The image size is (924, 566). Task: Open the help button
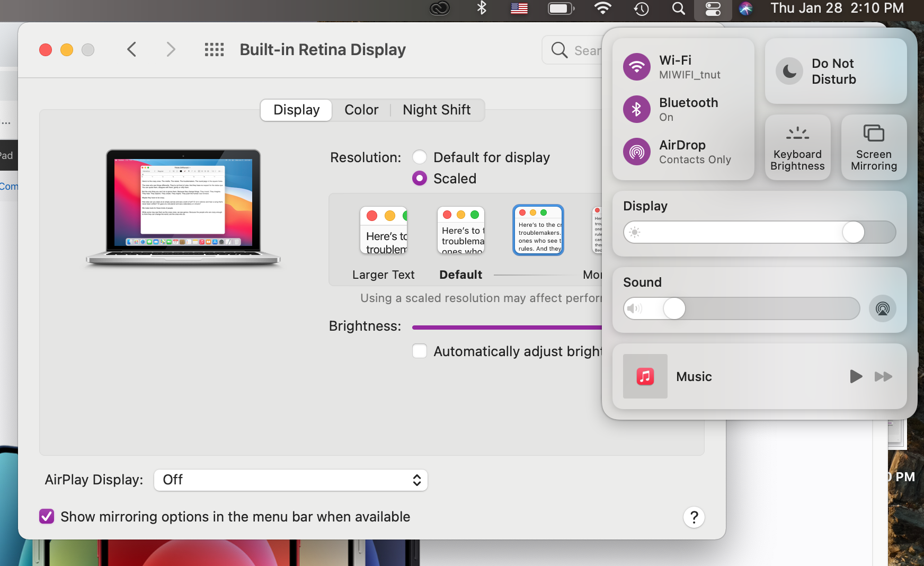tap(694, 517)
